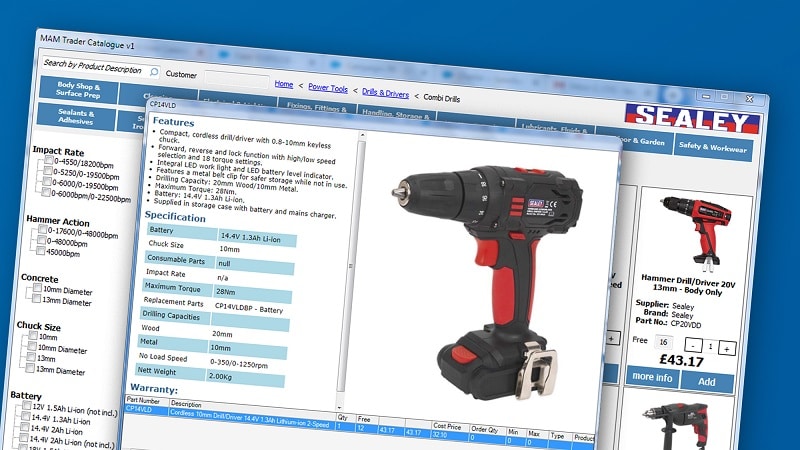Click the Maximum Torque specification row
The height and width of the screenshot is (450, 800).
[x=218, y=290]
